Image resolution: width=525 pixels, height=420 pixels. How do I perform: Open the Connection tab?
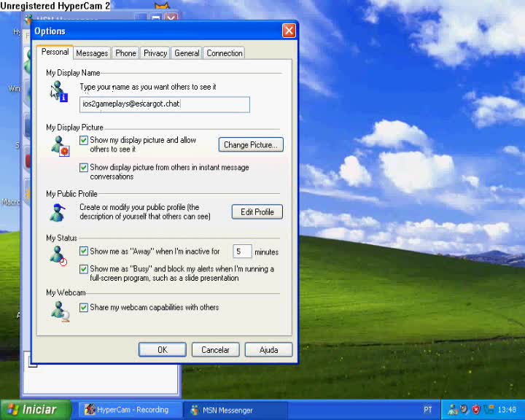click(225, 53)
